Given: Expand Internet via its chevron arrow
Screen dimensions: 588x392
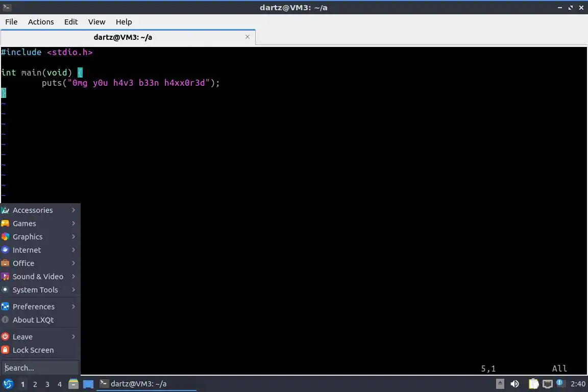Looking at the screenshot, I should click(73, 250).
